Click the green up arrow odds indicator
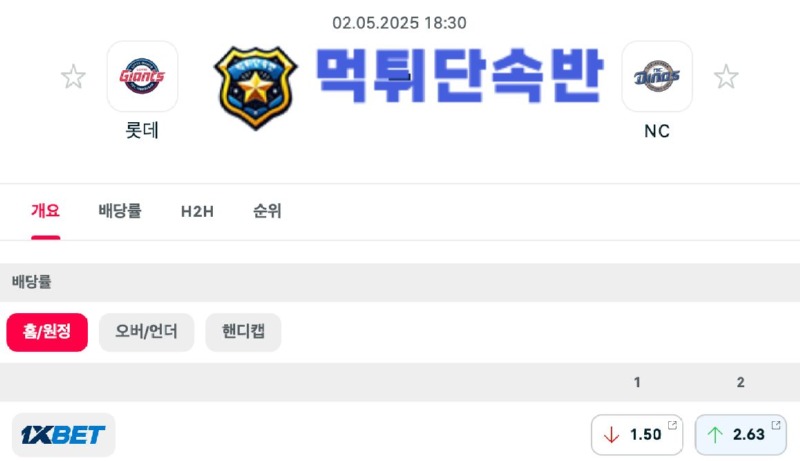This screenshot has height=461, width=800. [x=715, y=435]
